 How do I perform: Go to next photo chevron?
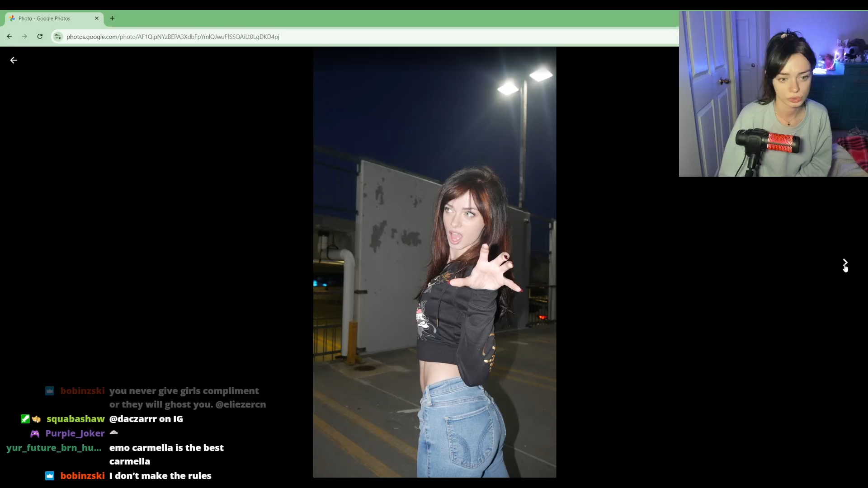(x=844, y=262)
